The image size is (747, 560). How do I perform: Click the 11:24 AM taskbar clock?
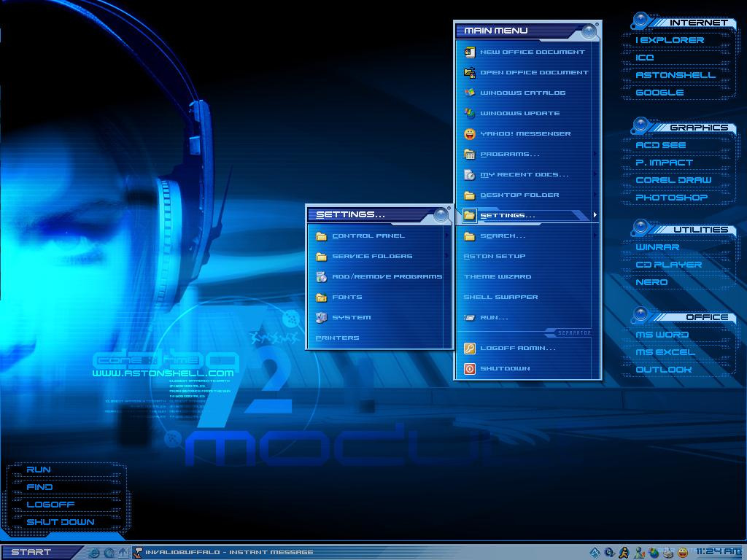click(719, 553)
